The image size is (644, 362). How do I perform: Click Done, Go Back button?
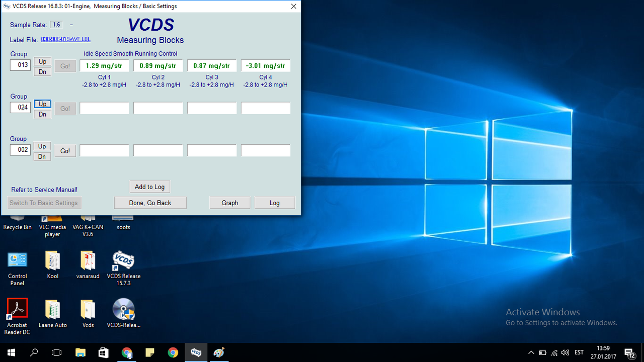[150, 203]
